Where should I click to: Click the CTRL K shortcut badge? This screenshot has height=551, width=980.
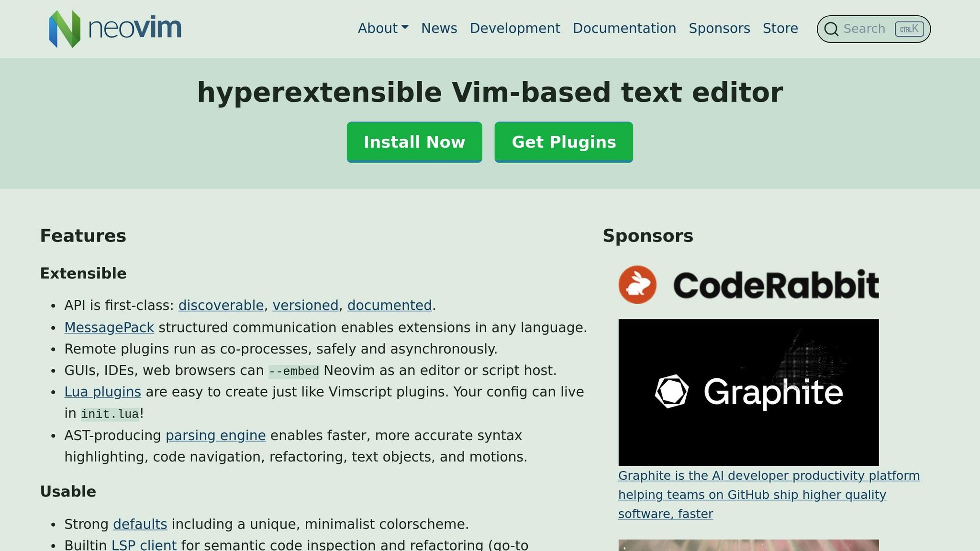909,29
